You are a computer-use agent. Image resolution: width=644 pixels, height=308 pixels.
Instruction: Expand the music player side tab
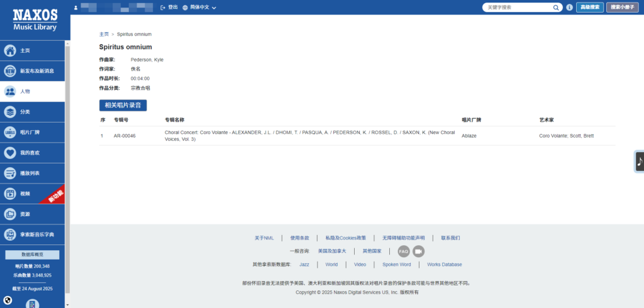639,162
